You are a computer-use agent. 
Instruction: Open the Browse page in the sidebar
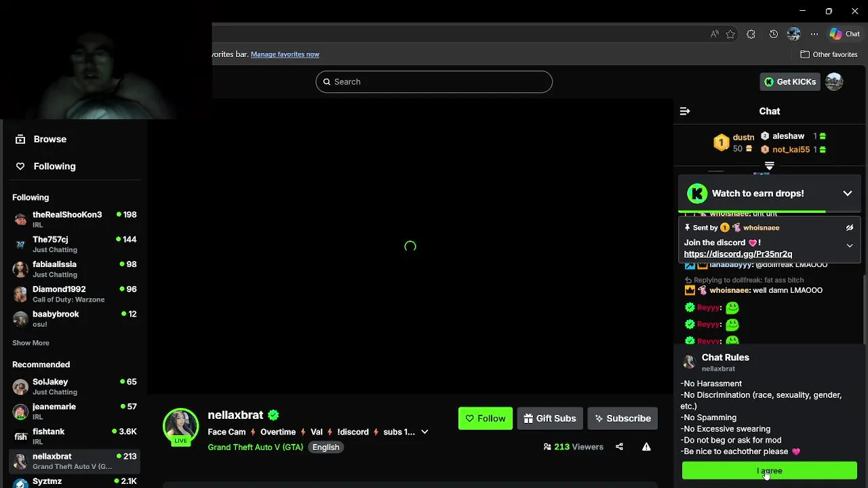tap(41, 139)
